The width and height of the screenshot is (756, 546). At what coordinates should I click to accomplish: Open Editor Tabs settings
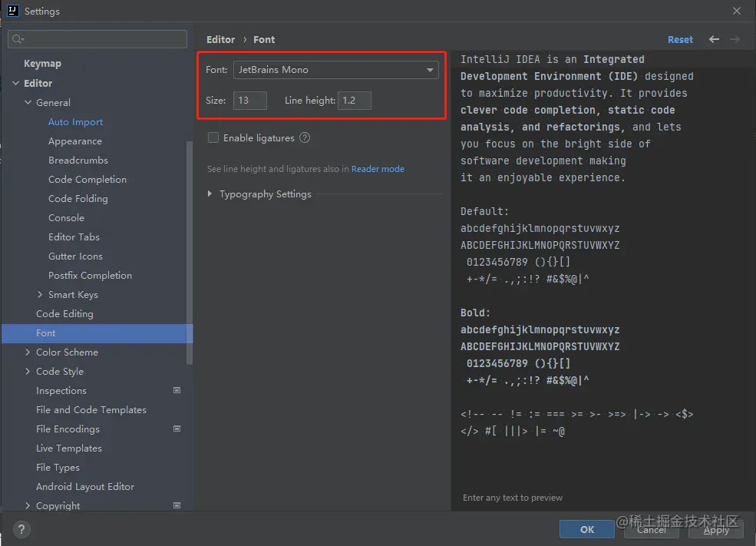74,237
